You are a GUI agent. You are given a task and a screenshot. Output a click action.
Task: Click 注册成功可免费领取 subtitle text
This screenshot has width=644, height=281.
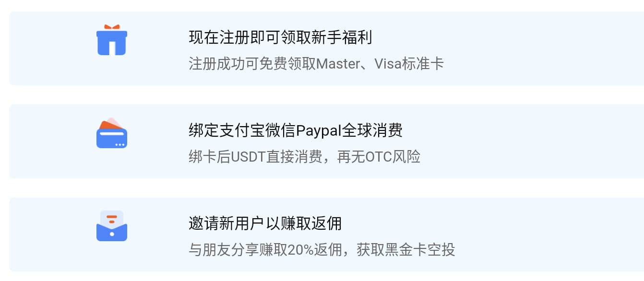tap(252, 64)
